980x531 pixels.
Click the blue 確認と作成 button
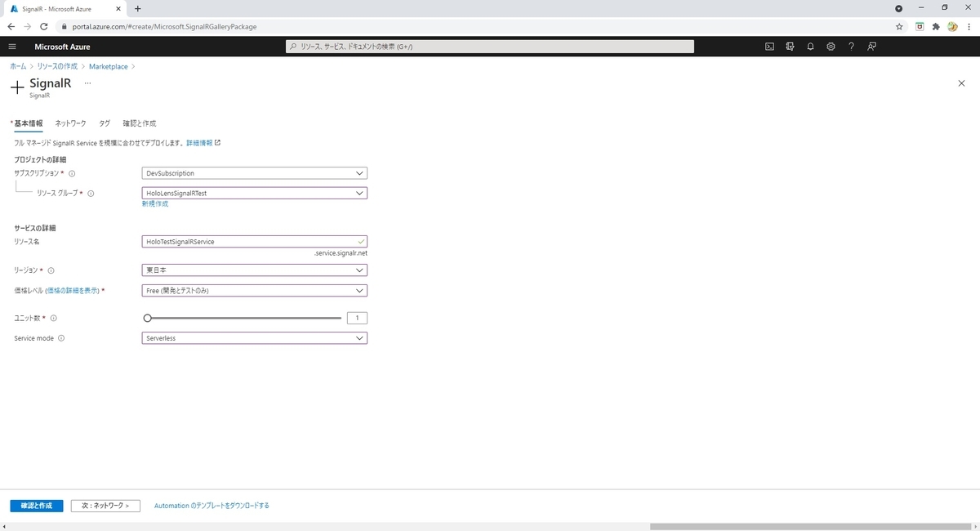tap(36, 506)
